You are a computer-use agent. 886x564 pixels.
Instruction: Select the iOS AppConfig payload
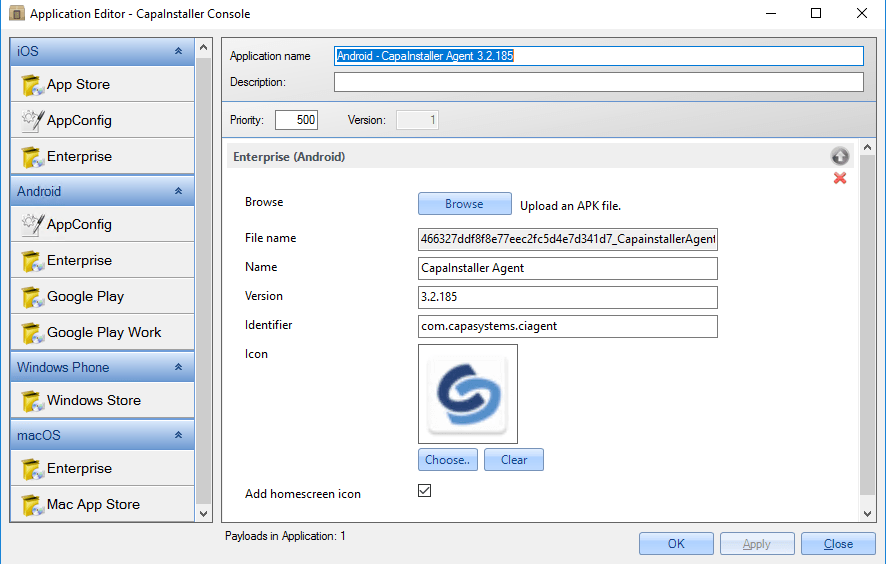pos(102,120)
